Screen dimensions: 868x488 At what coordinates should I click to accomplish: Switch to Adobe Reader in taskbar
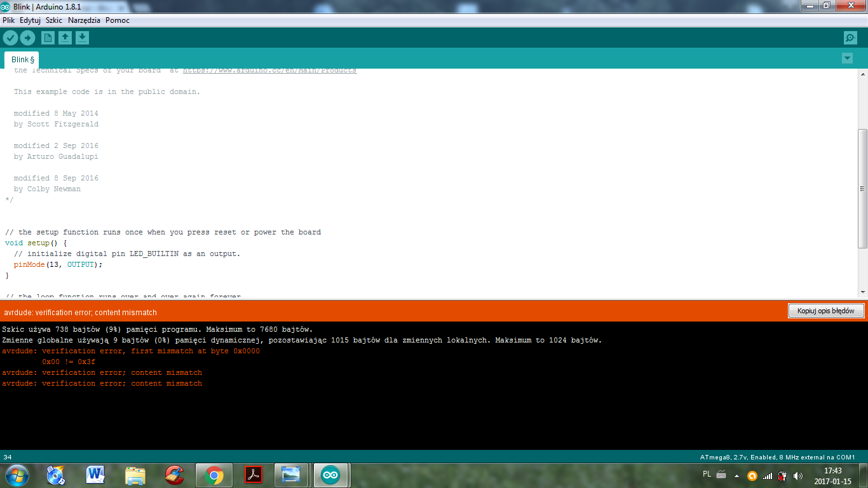coord(254,475)
